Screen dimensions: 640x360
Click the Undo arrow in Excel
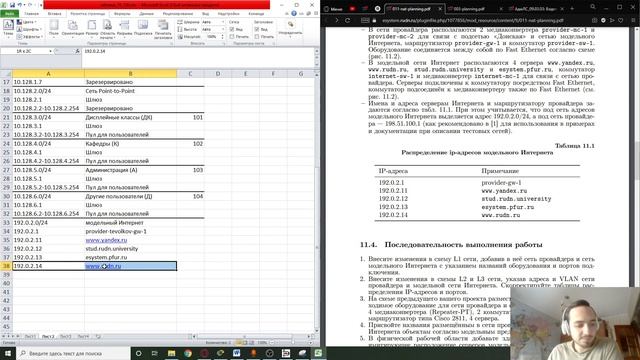click(20, 5)
